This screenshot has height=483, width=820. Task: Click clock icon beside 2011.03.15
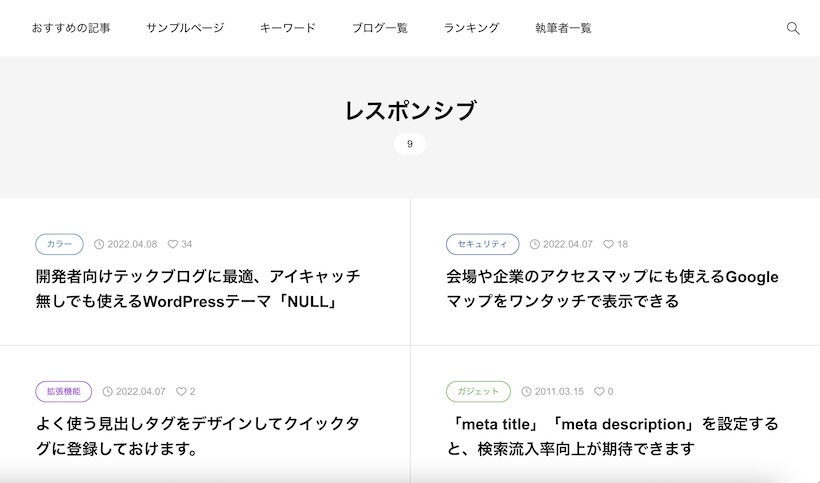coord(526,392)
